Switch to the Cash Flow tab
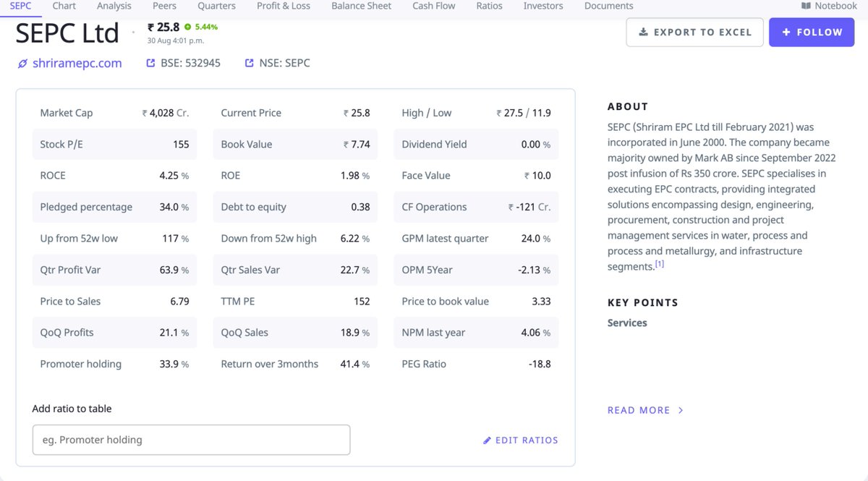 [x=433, y=6]
